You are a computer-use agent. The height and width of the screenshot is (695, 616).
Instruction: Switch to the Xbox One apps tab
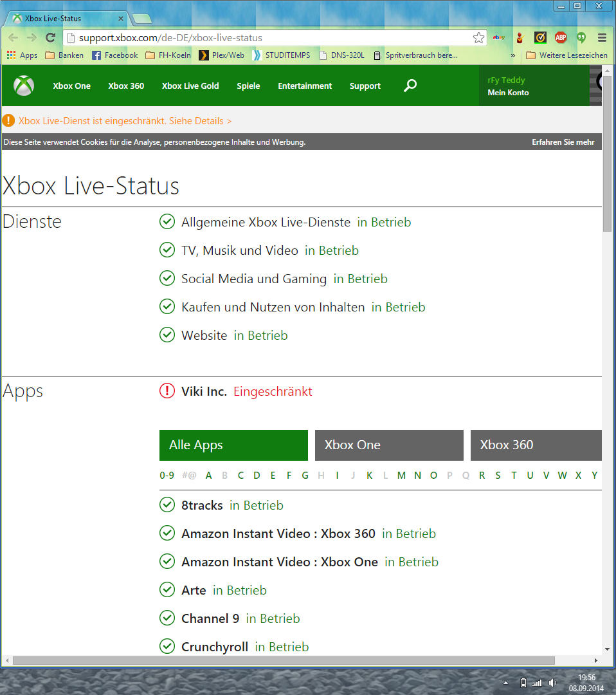click(x=388, y=445)
